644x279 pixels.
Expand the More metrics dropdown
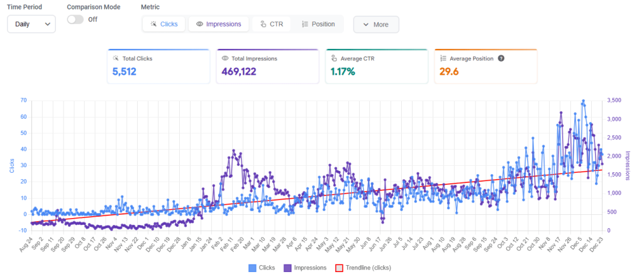point(375,25)
